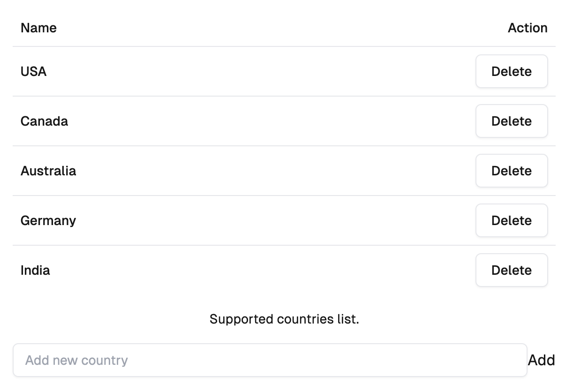Click the Canada country name text
Screen dimensions: 573x392
(44, 121)
